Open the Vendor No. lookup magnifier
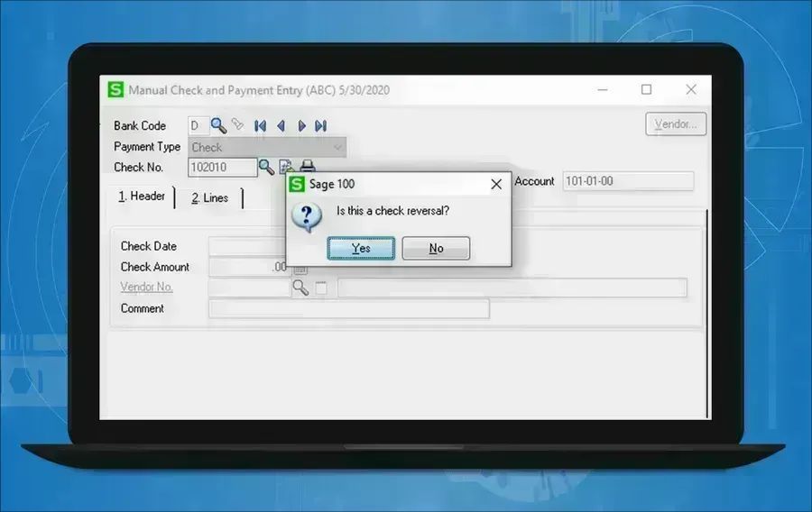 [x=300, y=288]
